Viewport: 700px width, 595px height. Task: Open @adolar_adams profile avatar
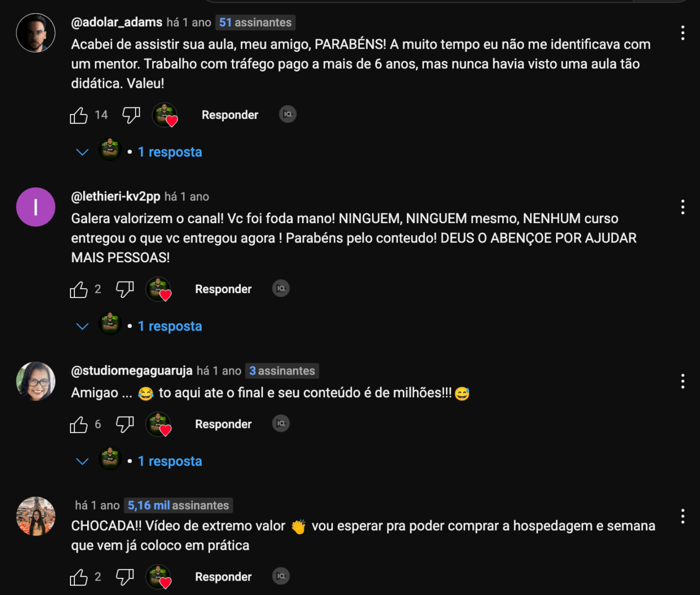(36, 33)
